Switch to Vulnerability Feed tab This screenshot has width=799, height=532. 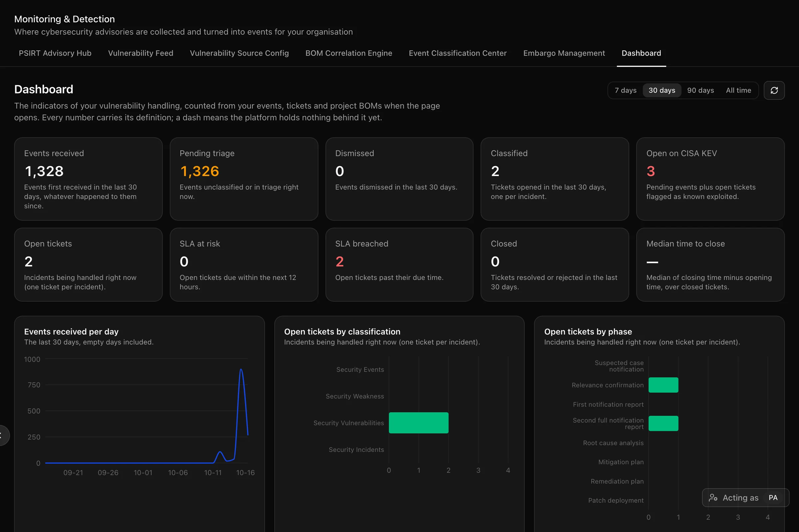140,53
